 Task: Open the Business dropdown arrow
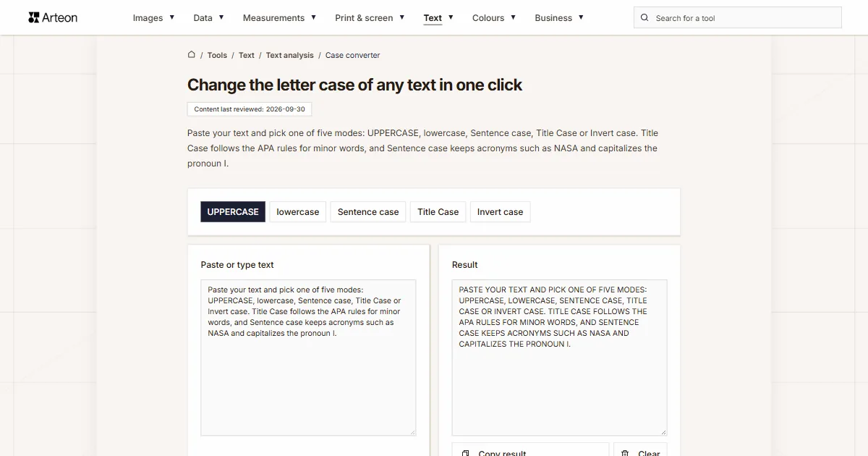(581, 17)
